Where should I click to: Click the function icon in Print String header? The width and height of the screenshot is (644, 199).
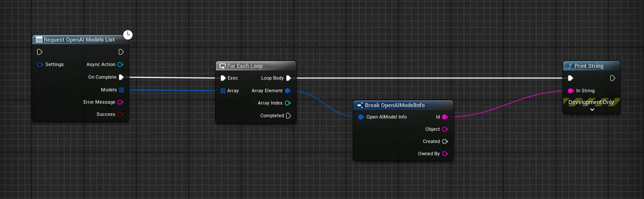click(x=570, y=66)
